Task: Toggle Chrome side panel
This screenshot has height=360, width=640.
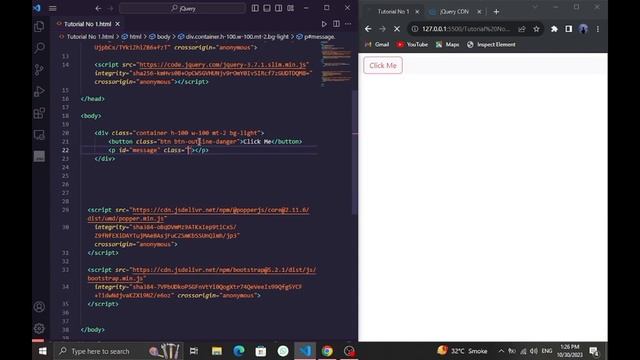Action: tap(569, 29)
